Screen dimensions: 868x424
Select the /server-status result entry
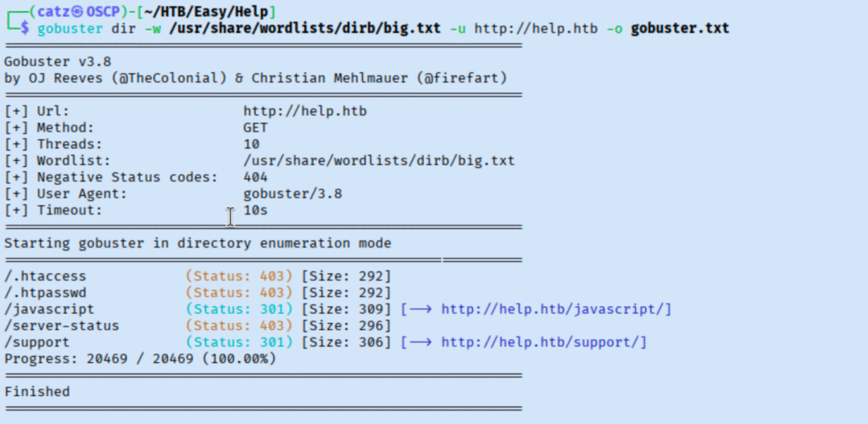click(x=61, y=326)
